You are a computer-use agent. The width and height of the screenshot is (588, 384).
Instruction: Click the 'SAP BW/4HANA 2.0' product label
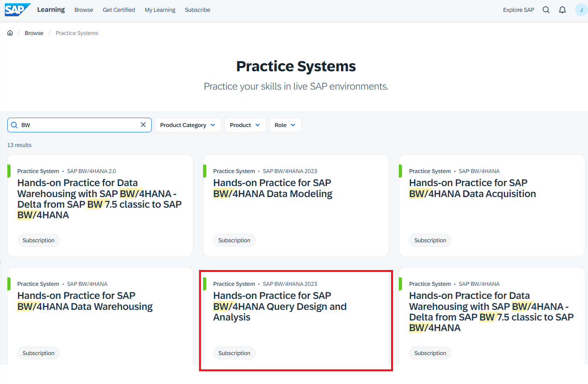point(92,171)
